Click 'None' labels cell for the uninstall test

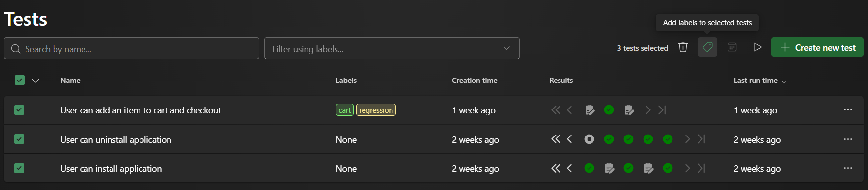[346, 140]
